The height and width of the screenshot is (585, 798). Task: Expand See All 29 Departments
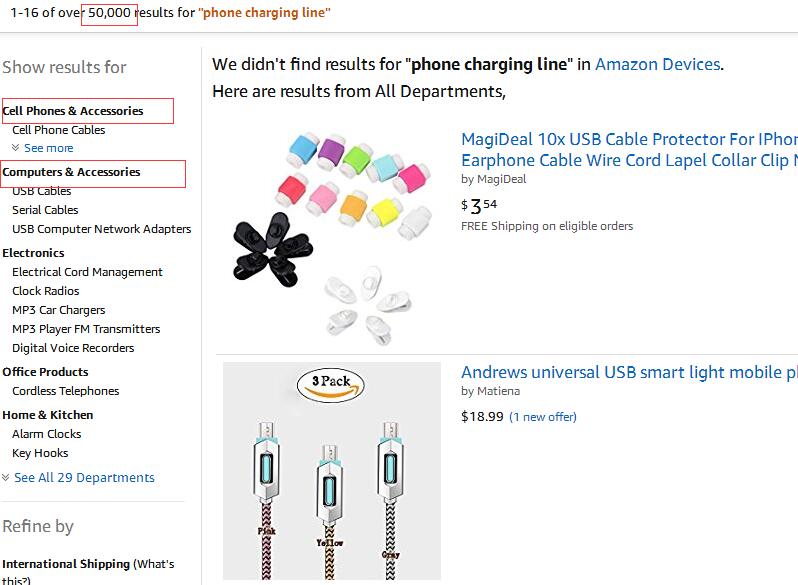(x=84, y=478)
